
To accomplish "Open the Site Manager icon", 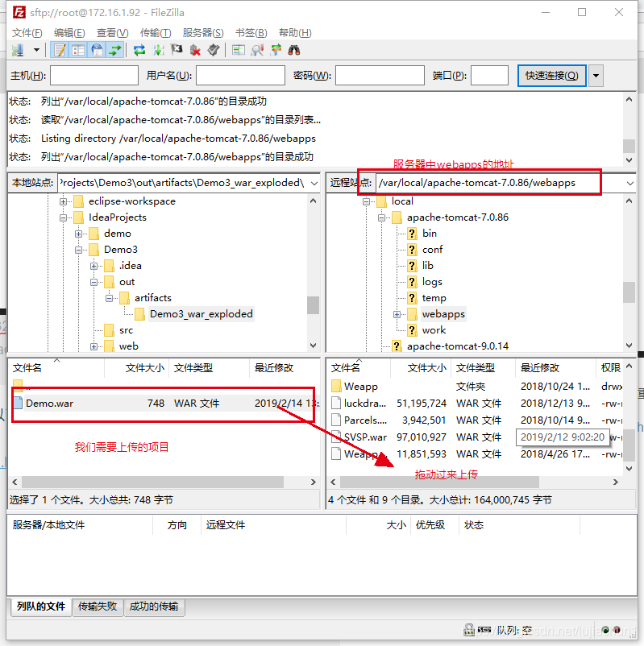I will pyautogui.click(x=19, y=50).
